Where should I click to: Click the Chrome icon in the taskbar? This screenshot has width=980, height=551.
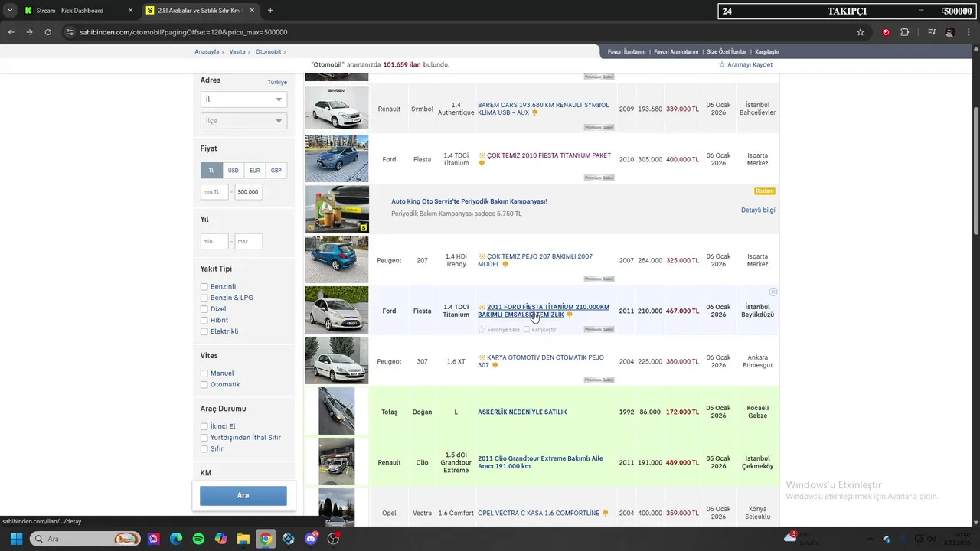[x=266, y=539]
